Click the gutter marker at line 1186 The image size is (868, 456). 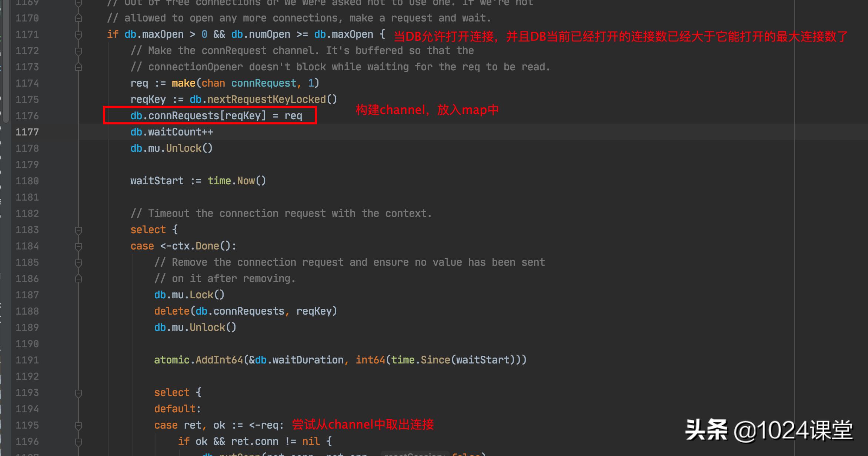tap(78, 278)
